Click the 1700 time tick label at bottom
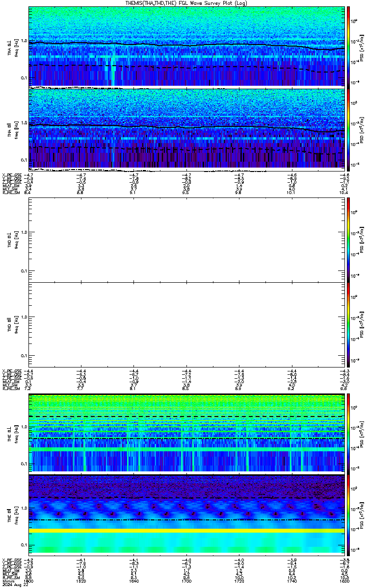 [186, 582]
